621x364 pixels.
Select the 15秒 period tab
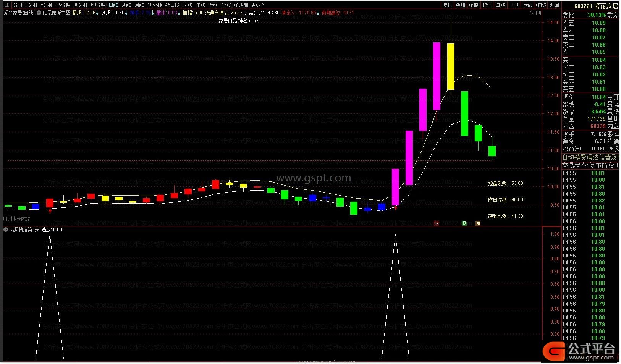226,5
